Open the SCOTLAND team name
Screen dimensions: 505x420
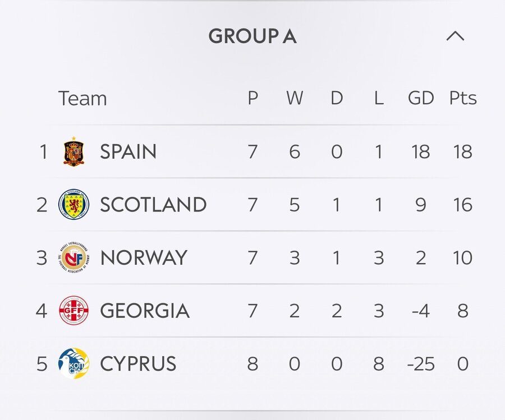[153, 205]
